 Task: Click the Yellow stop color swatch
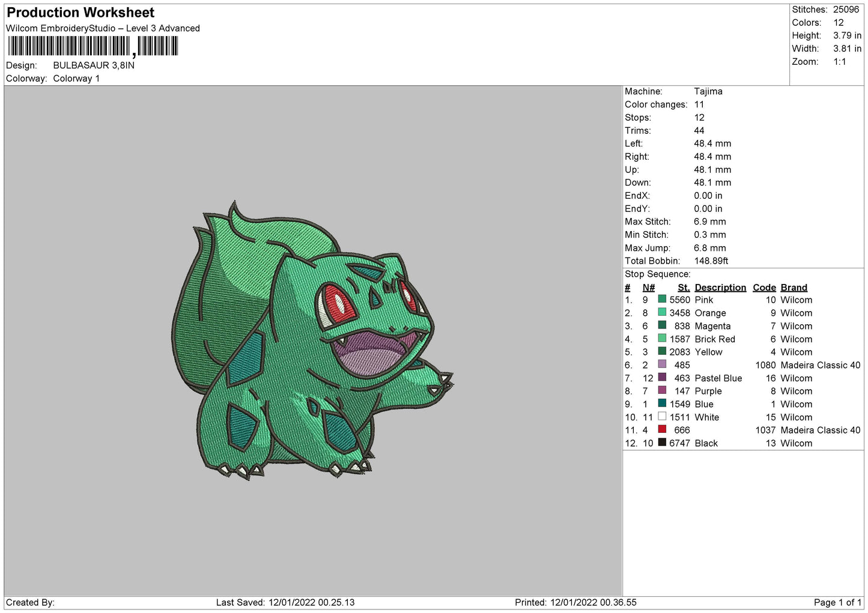point(662,351)
